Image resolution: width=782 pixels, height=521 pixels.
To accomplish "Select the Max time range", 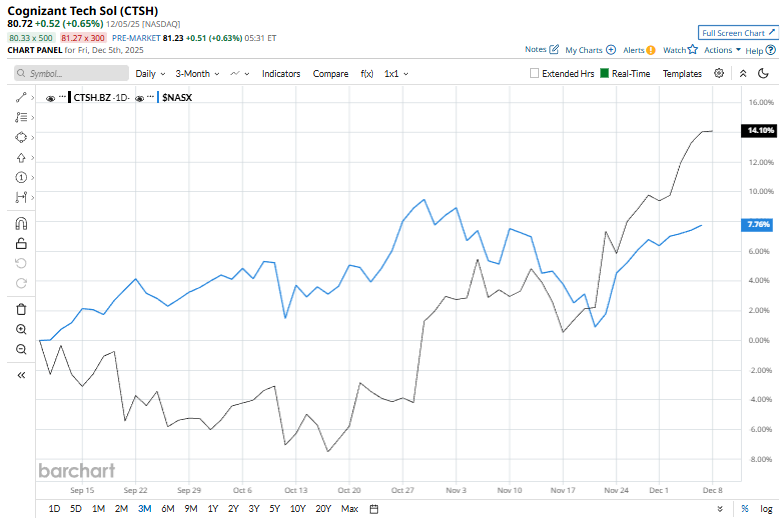I will click(350, 509).
